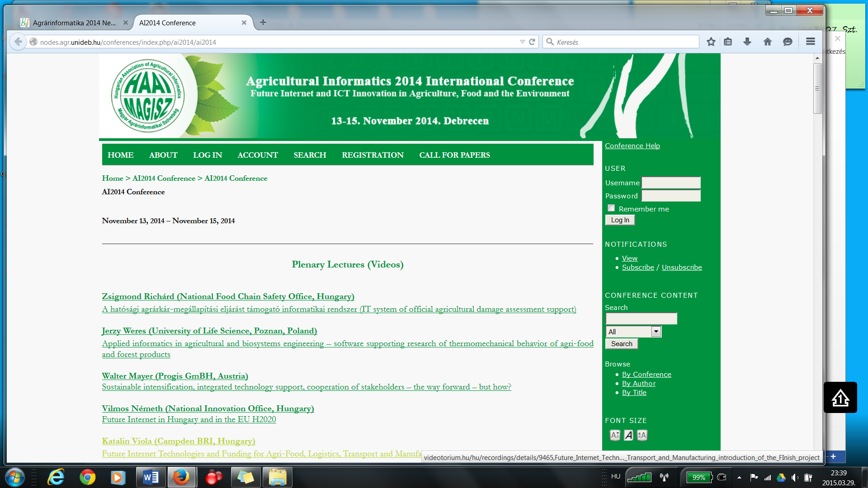Screen dimensions: 868x488
Task: Increase font size with large A icon
Action: pyautogui.click(x=642, y=435)
